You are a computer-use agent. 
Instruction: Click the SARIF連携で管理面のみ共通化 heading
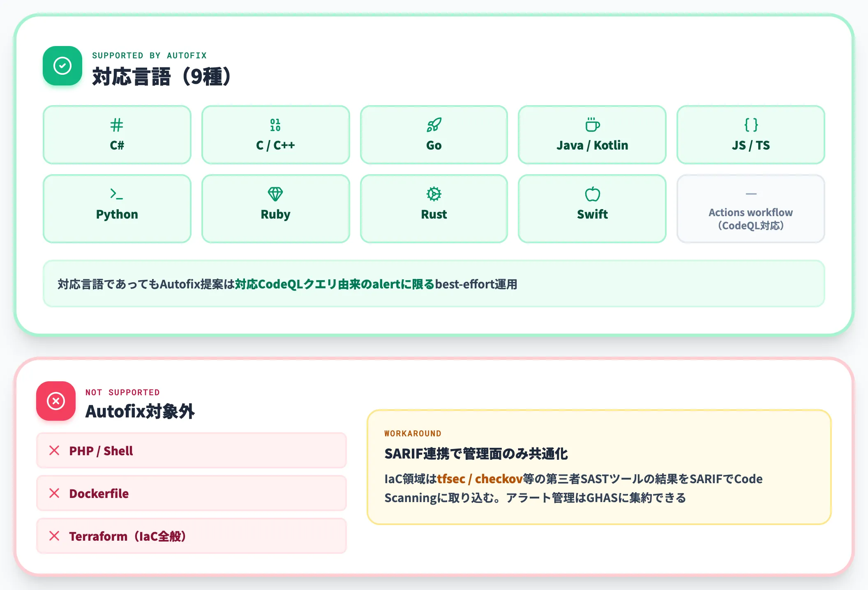(476, 454)
